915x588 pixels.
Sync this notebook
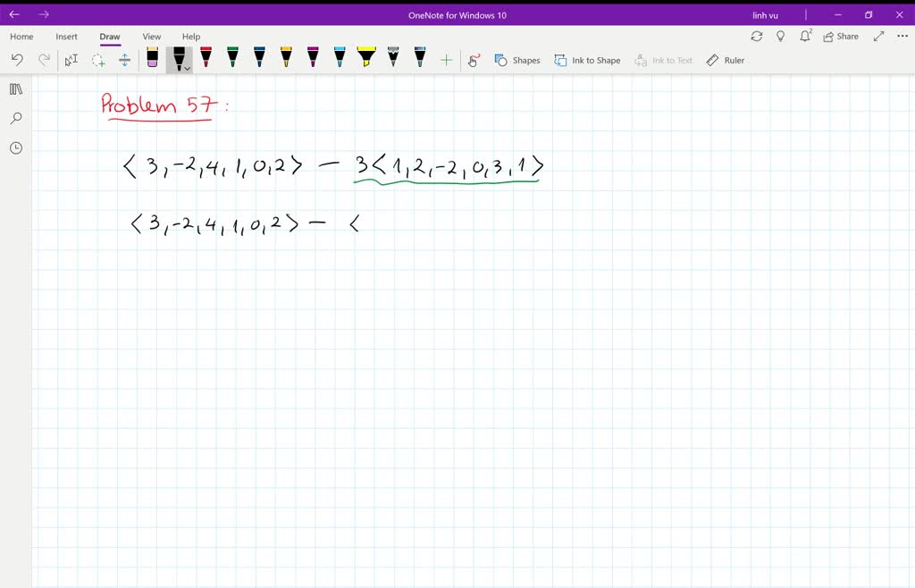(757, 36)
